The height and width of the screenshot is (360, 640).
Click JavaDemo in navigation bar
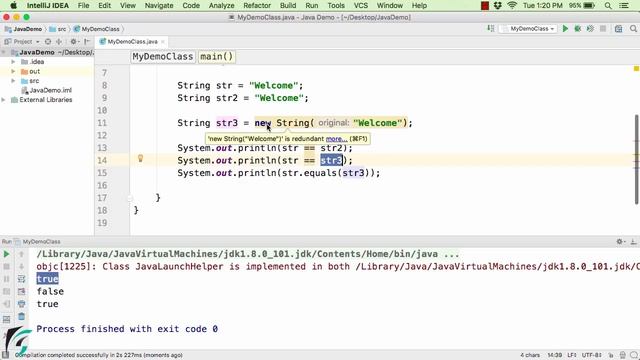pos(24,29)
